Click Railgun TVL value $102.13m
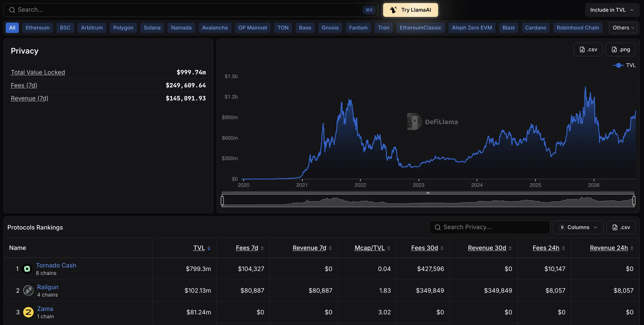This screenshot has height=325, width=644. (198, 290)
